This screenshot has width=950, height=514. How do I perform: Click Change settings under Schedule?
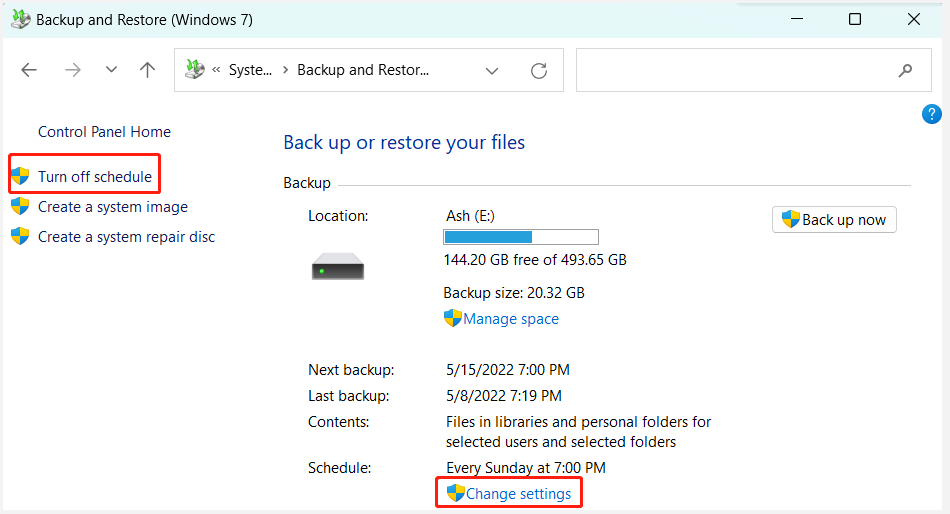[518, 494]
